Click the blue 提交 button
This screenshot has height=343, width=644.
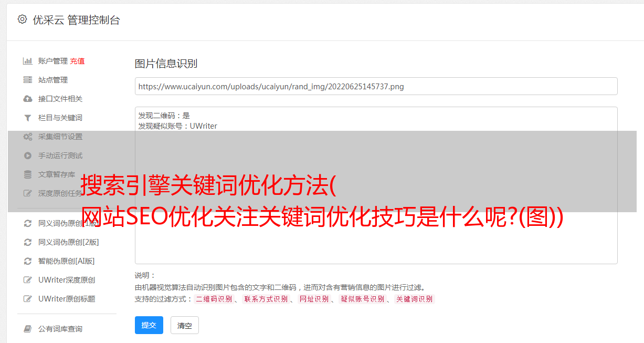(149, 325)
